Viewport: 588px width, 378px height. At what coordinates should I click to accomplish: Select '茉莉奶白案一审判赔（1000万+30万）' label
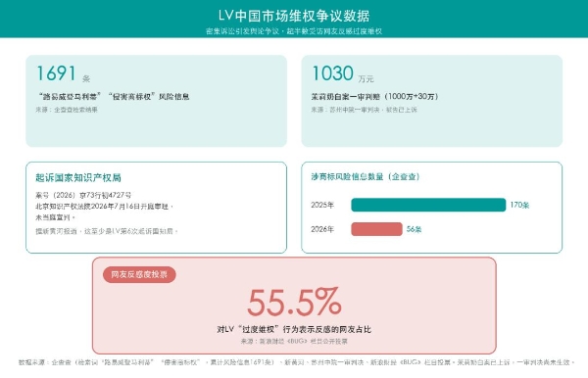tap(374, 97)
